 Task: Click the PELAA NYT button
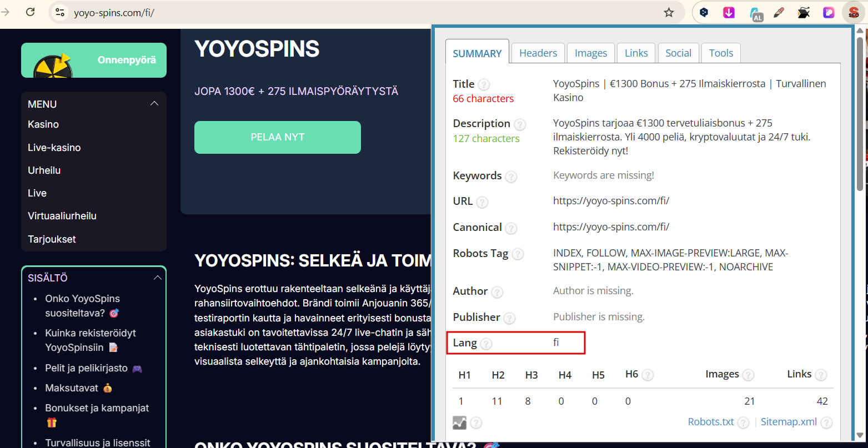[278, 137]
